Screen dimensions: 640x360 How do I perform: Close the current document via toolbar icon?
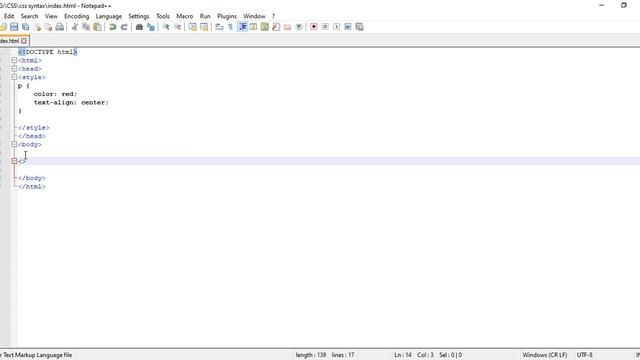coord(37,27)
